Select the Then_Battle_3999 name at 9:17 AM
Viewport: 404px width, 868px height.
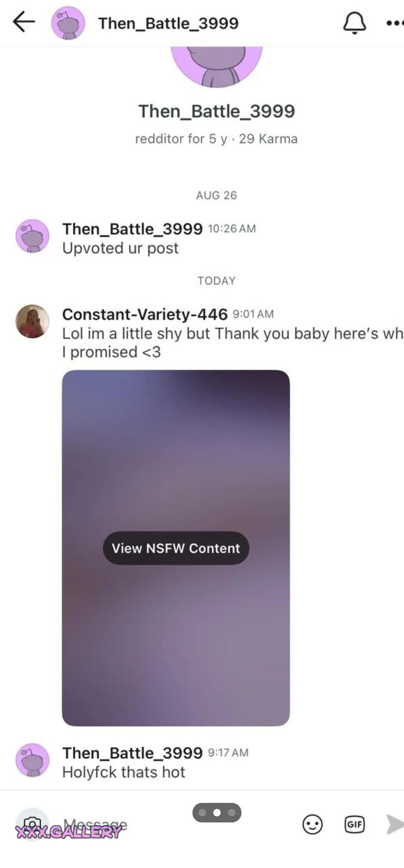pos(132,753)
